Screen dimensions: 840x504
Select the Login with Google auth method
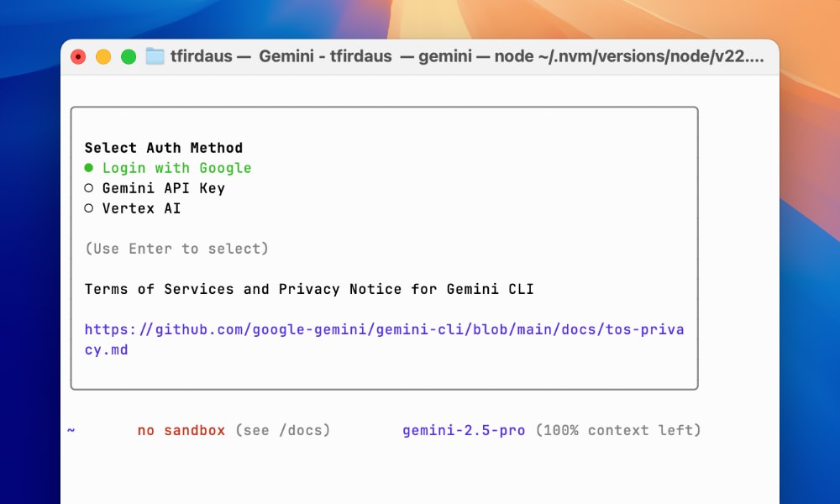(176, 167)
